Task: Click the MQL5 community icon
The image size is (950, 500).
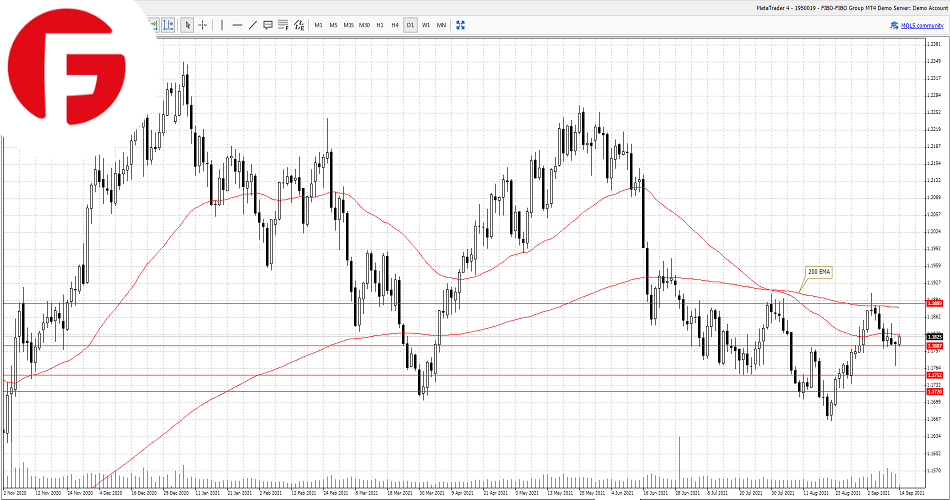Action: 894,25
